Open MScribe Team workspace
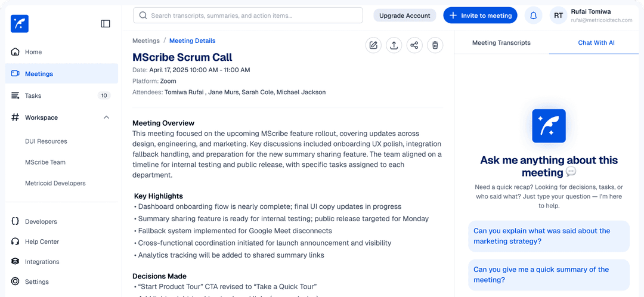644x297 pixels. point(45,162)
